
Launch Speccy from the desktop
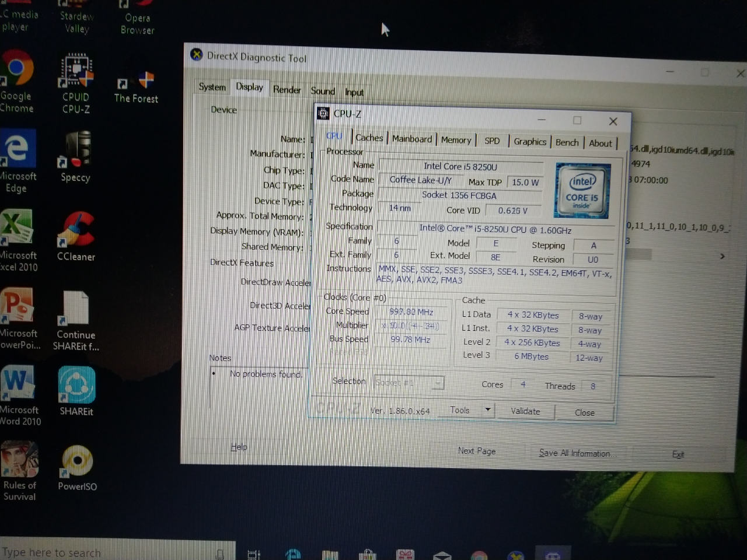click(x=75, y=156)
